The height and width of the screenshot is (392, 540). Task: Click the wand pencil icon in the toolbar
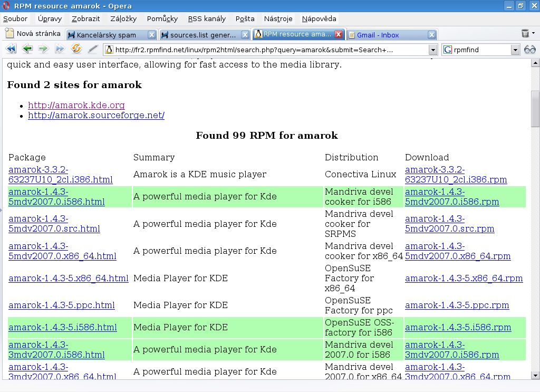click(x=93, y=49)
